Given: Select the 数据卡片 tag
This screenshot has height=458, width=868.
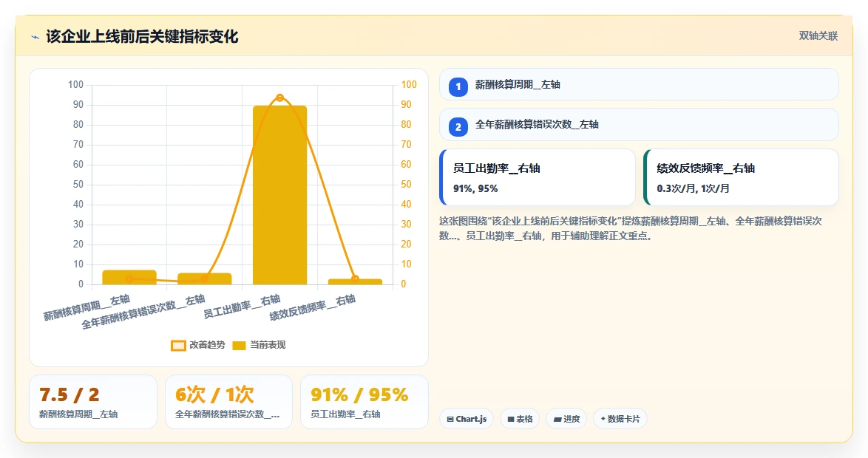Looking at the screenshot, I should (x=620, y=419).
